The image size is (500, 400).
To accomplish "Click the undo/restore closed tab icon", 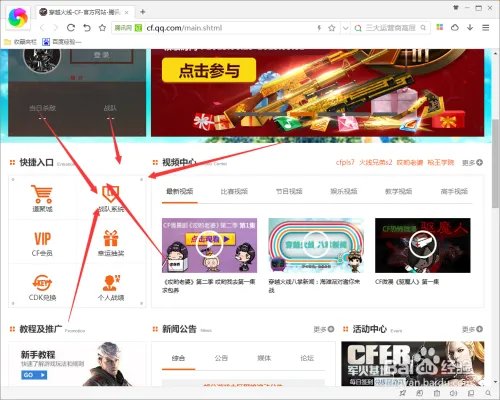I will coord(87,28).
